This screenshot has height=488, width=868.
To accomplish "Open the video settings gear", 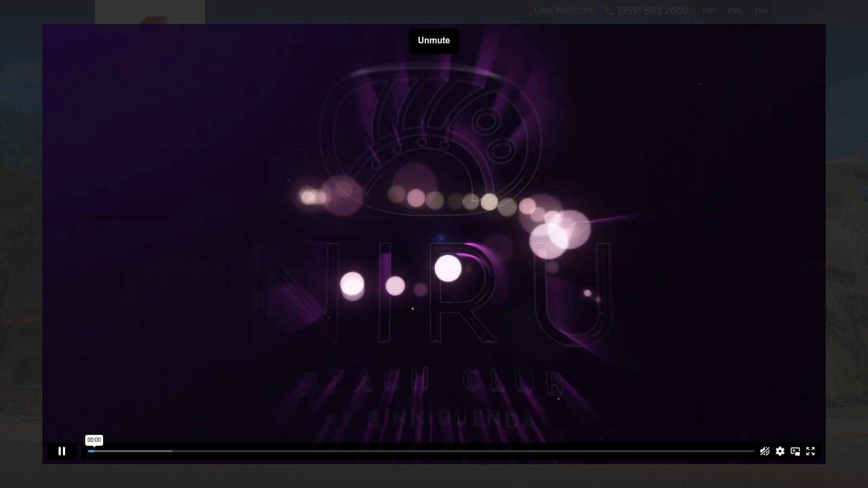I will click(x=780, y=451).
